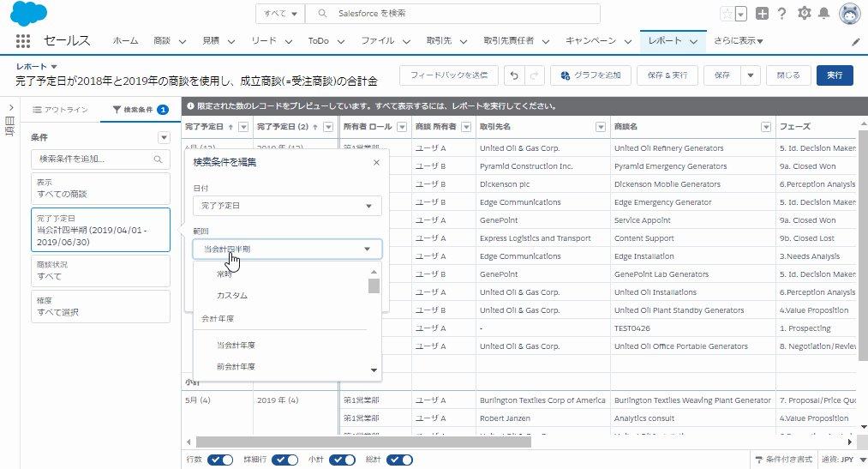Click the search icon in filter field

pos(158,159)
